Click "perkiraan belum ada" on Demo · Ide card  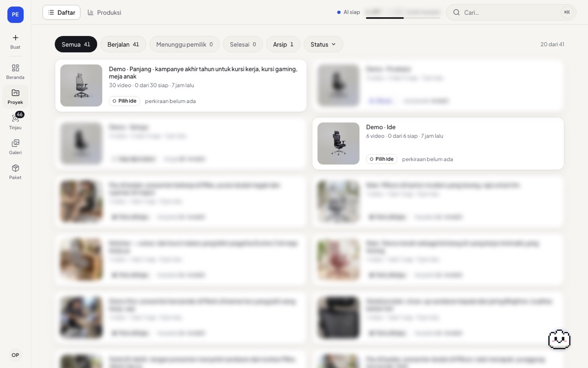[427, 159]
